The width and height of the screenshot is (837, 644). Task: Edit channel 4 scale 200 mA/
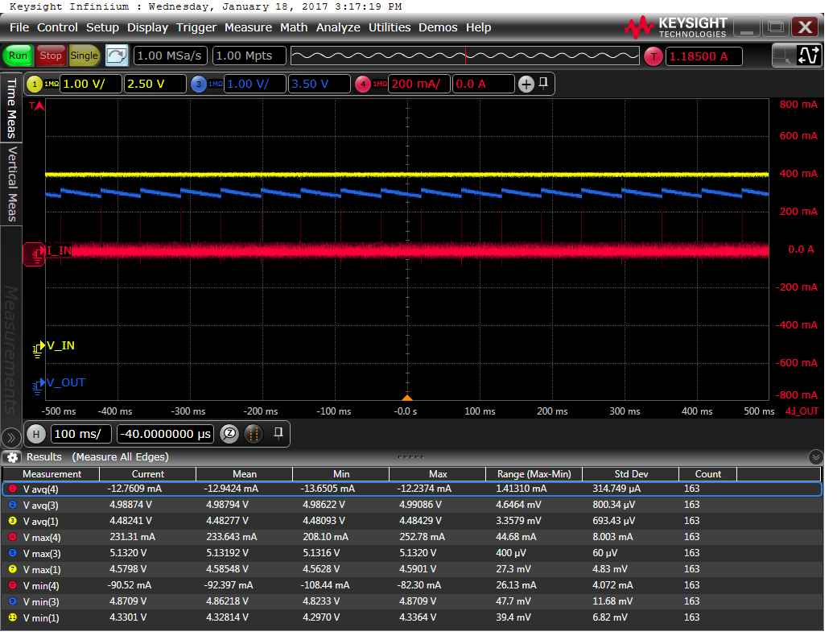click(418, 84)
